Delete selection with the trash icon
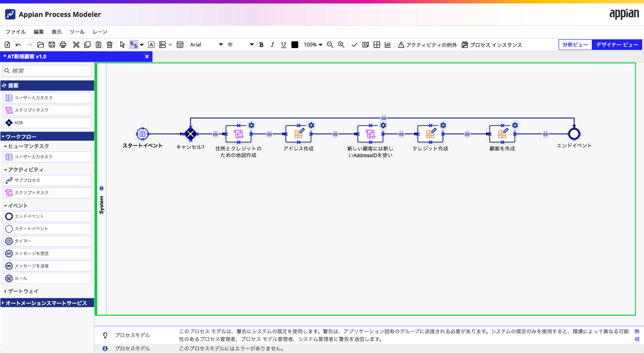 (x=110, y=45)
